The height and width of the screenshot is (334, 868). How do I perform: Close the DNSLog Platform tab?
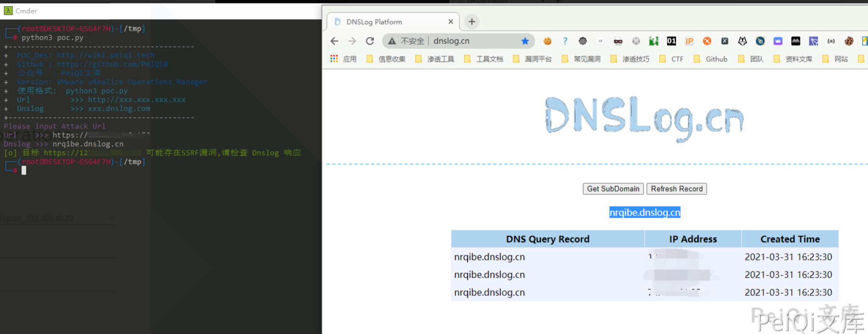(x=451, y=22)
